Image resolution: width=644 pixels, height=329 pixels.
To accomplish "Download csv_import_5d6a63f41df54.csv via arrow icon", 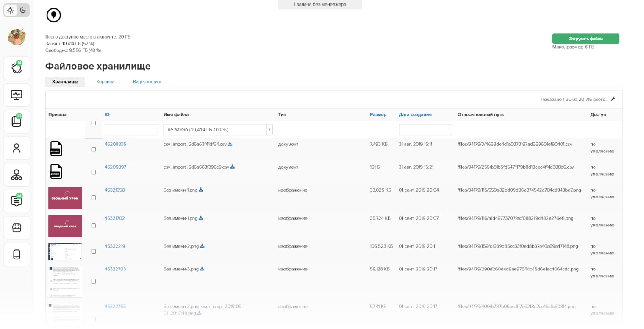I will coord(230,144).
